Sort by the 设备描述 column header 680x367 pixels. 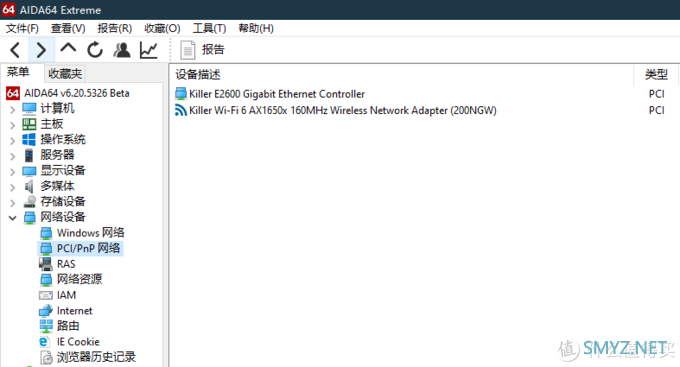coord(198,75)
